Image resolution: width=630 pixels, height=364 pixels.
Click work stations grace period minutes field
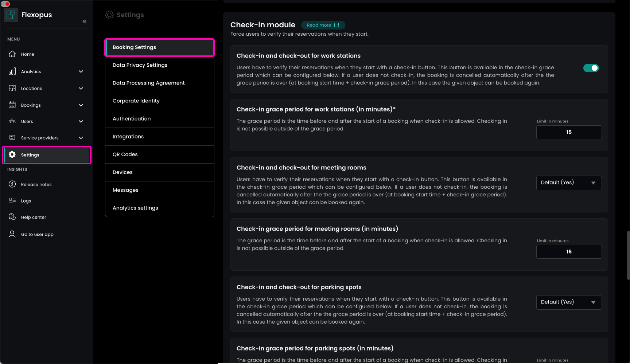[x=569, y=132]
